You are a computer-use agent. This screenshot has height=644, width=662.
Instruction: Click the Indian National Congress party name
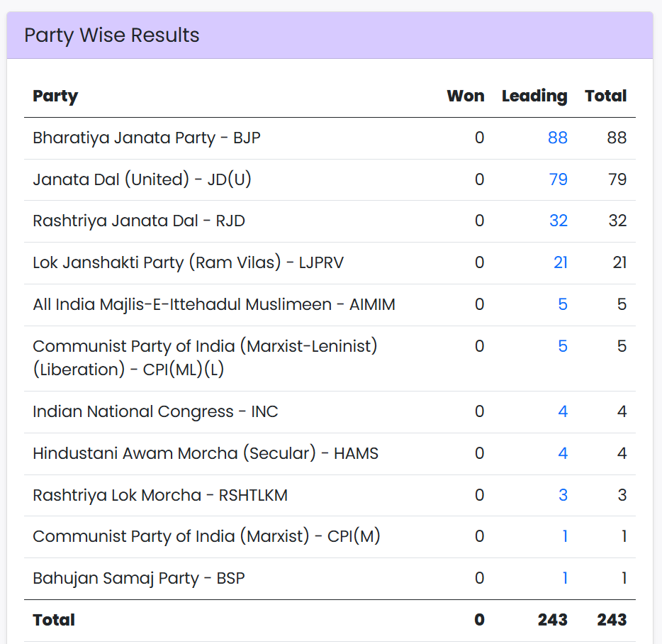155,412
